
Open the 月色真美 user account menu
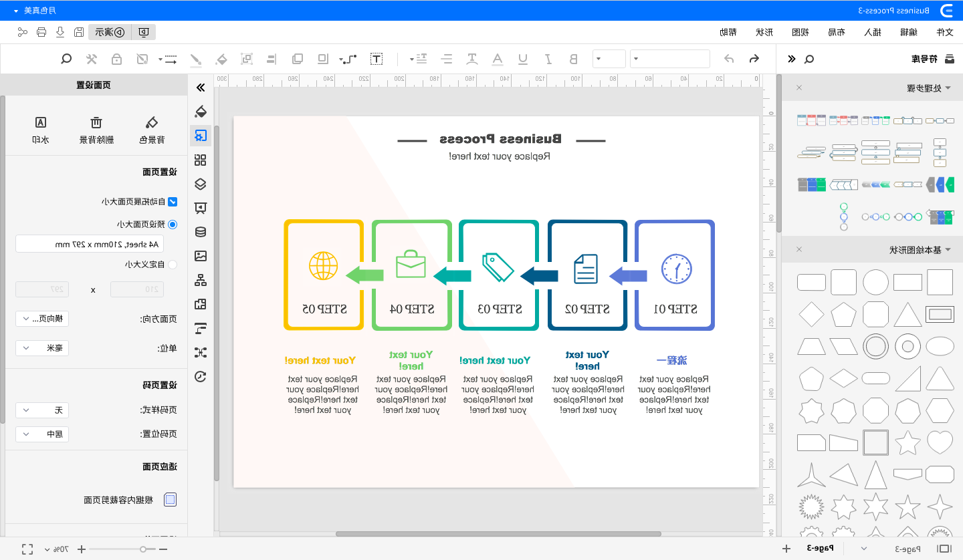pyautogui.click(x=35, y=10)
